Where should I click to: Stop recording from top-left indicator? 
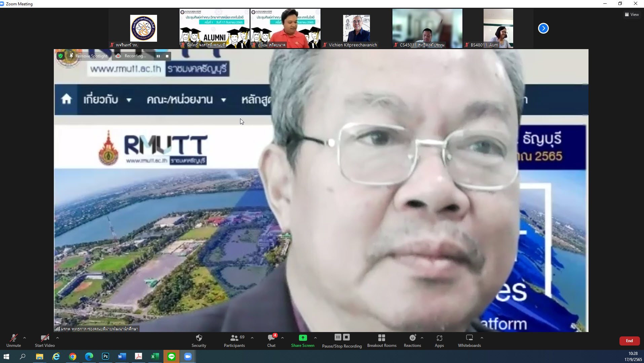click(167, 56)
